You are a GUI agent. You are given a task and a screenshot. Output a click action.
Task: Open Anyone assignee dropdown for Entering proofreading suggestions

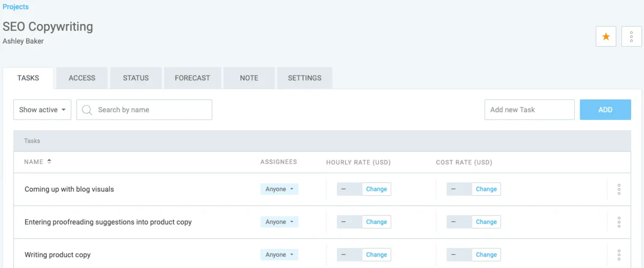pyautogui.click(x=279, y=222)
